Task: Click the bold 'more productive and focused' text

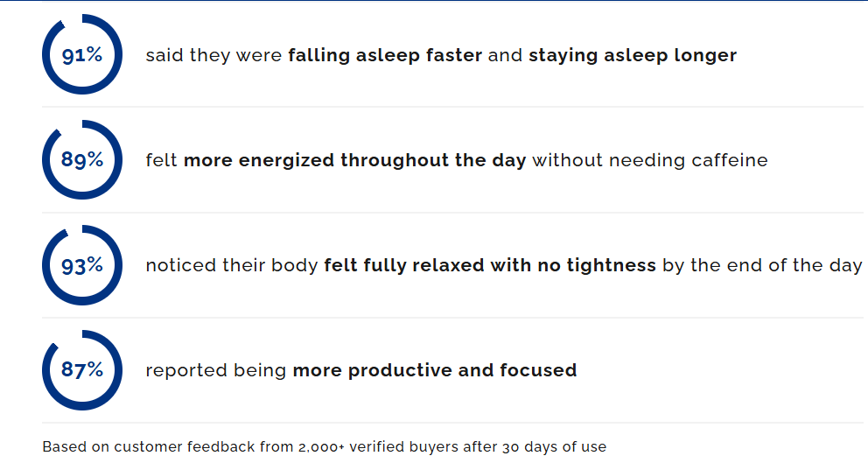Action: coord(435,370)
